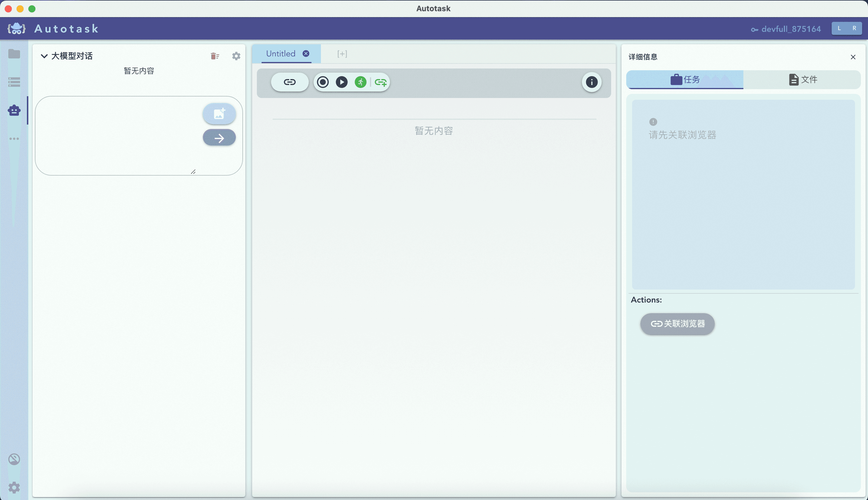
Task: Open the folder icon in left sidebar
Action: point(14,54)
